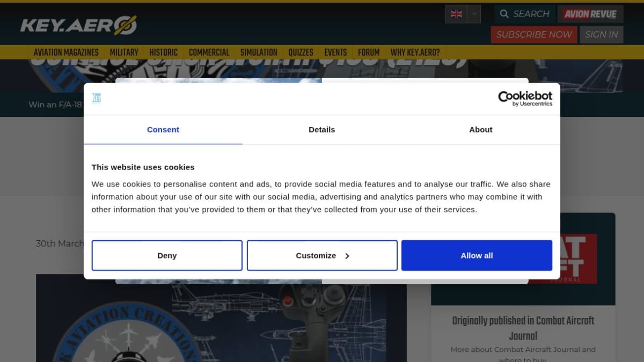Image resolution: width=644 pixels, height=362 pixels.
Task: Click the Allow all button
Action: pos(477,255)
